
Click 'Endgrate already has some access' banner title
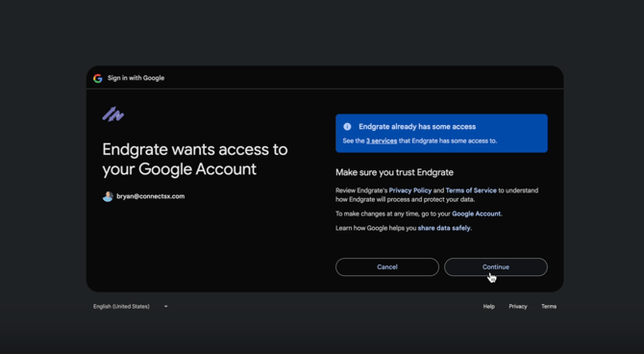pyautogui.click(x=417, y=127)
